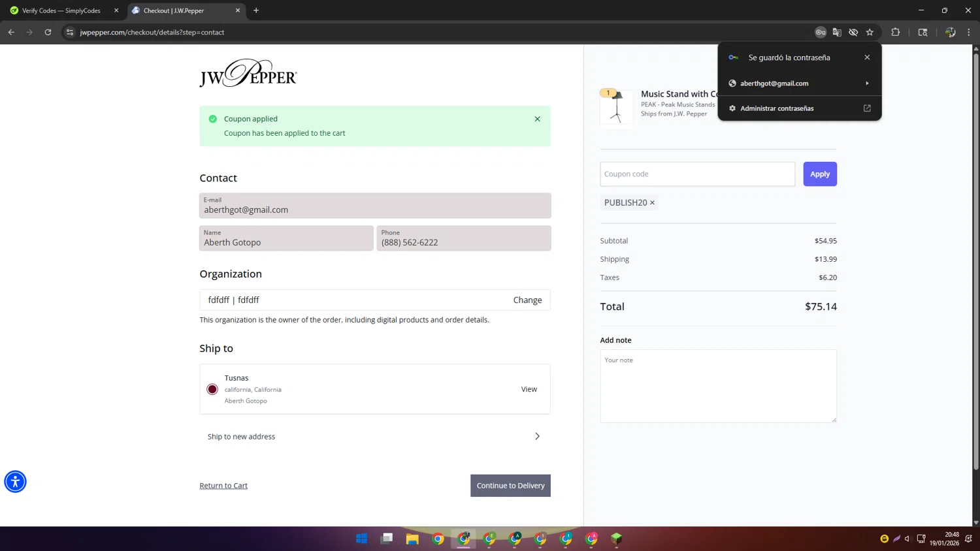This screenshot has width=980, height=551.
Task: View the Tusnas shipping address
Action: click(x=529, y=389)
